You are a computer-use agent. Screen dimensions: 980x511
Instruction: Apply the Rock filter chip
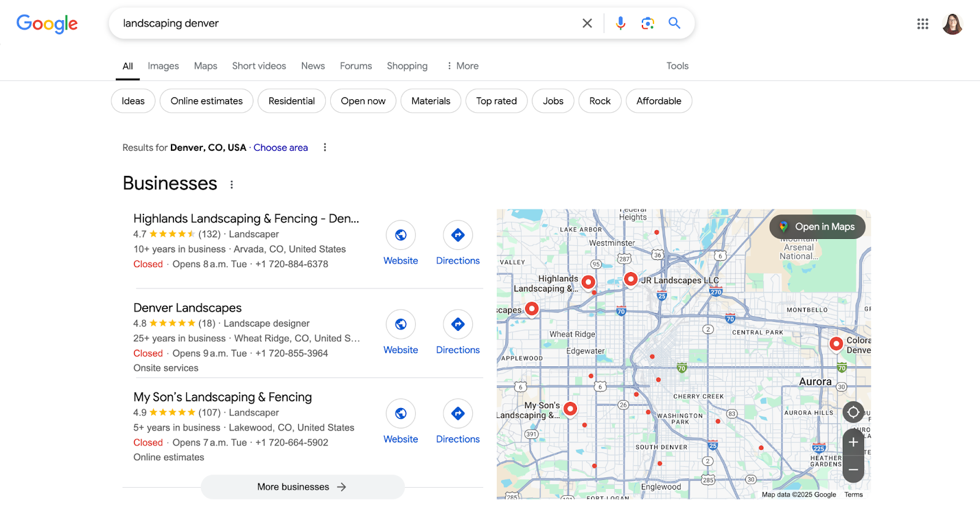(600, 101)
